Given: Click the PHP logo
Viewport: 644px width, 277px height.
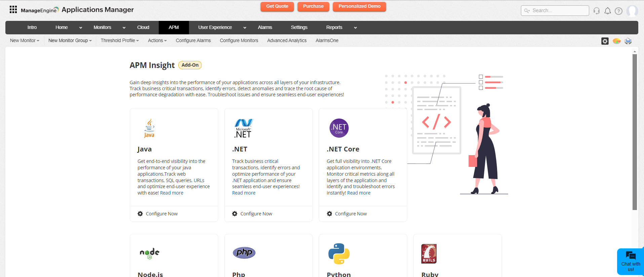Looking at the screenshot, I should tap(244, 252).
